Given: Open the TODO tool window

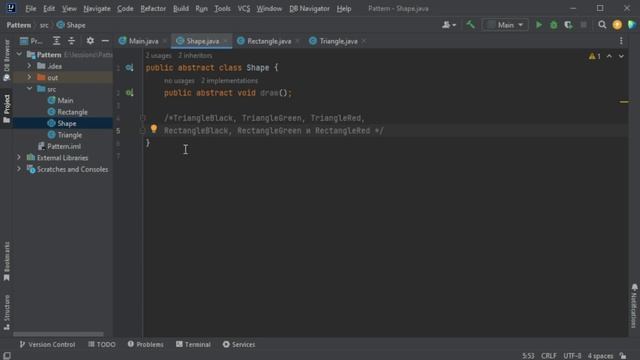Looking at the screenshot, I should (x=102, y=344).
